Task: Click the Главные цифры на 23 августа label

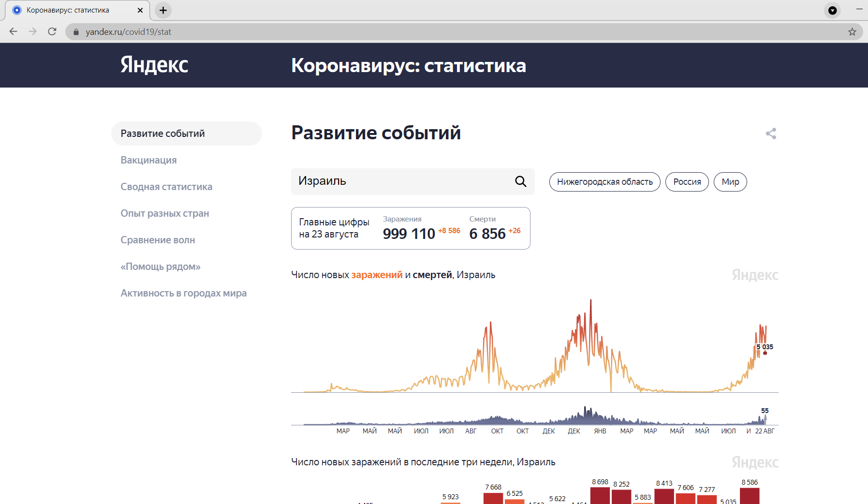Action: coord(334,228)
